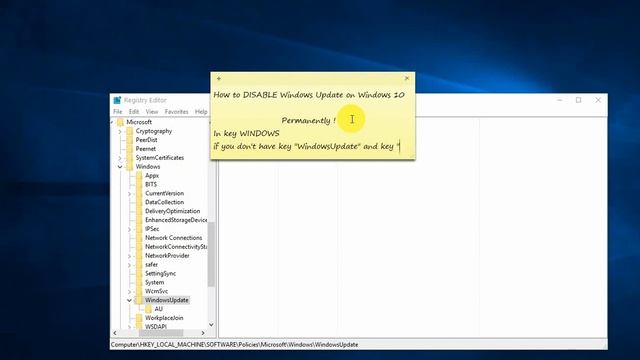
Task: Click the Cryptography folder icon
Action: [130, 131]
